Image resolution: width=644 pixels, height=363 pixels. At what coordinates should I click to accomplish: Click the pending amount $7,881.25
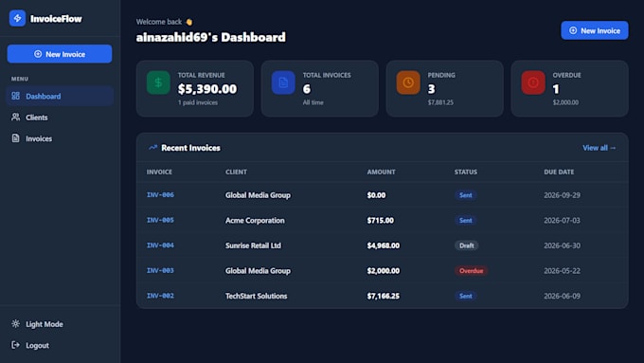[x=440, y=102]
